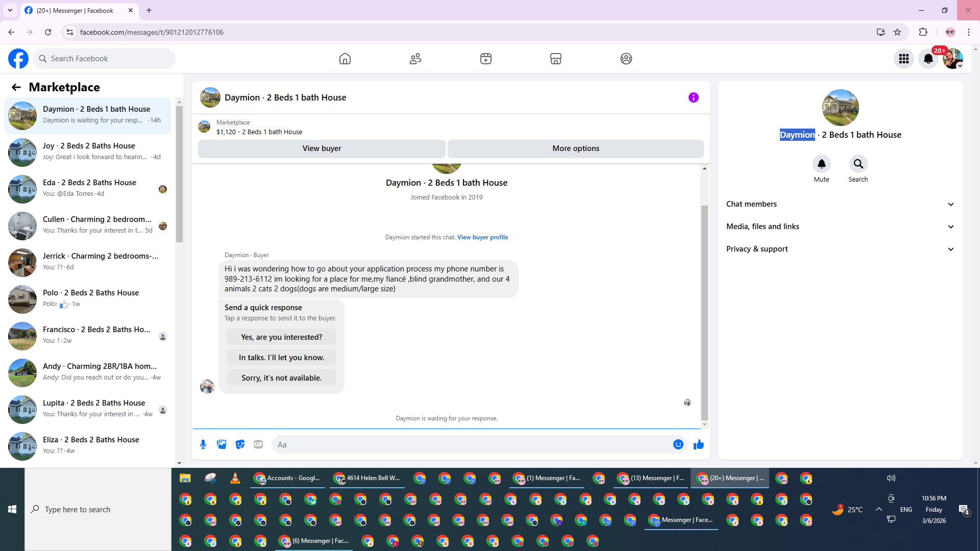
Task: Open the Facebook menu grid icon
Action: pos(903,59)
